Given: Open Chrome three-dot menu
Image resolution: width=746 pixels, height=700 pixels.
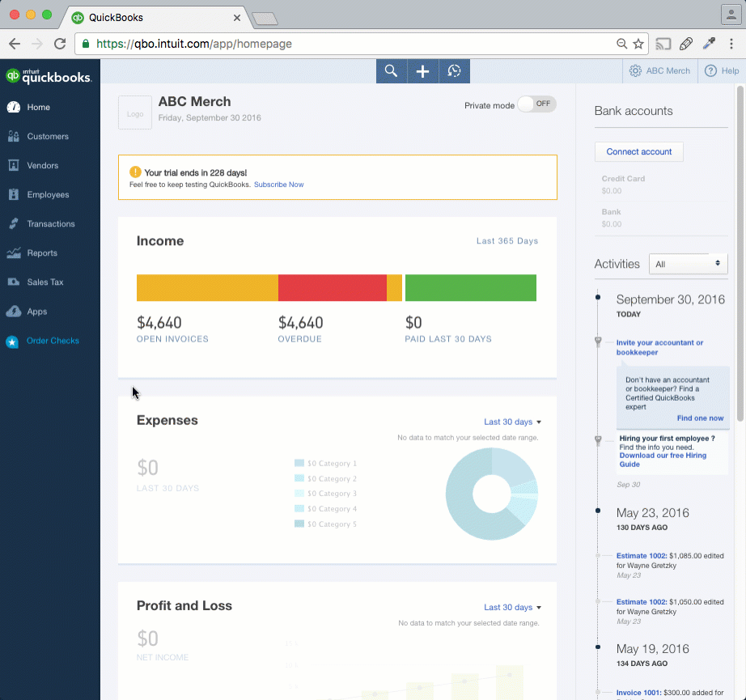Looking at the screenshot, I should 731,44.
